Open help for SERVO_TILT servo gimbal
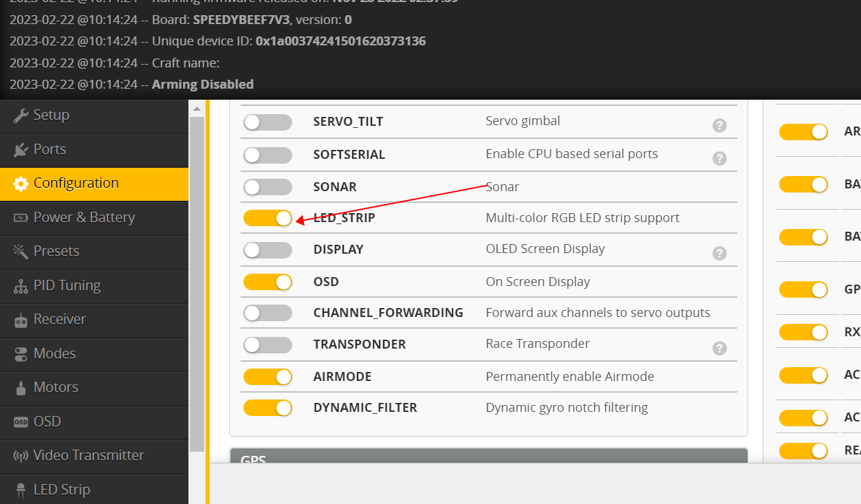This screenshot has height=504, width=861. pyautogui.click(x=720, y=126)
